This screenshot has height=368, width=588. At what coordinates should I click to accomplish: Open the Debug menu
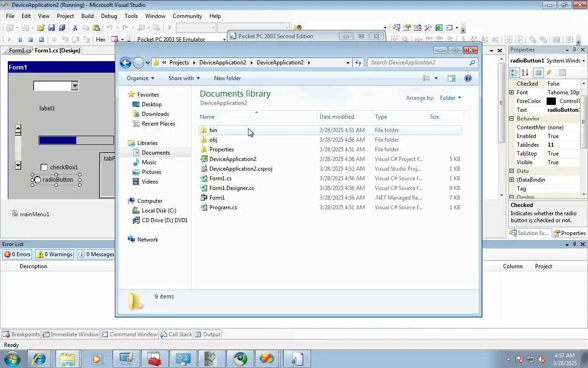click(109, 16)
